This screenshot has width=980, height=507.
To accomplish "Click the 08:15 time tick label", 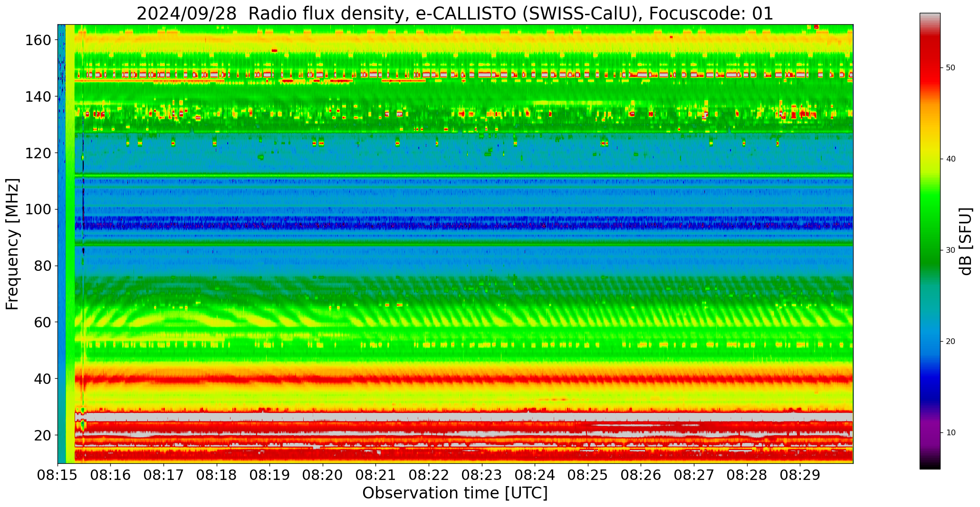I will [x=58, y=476].
